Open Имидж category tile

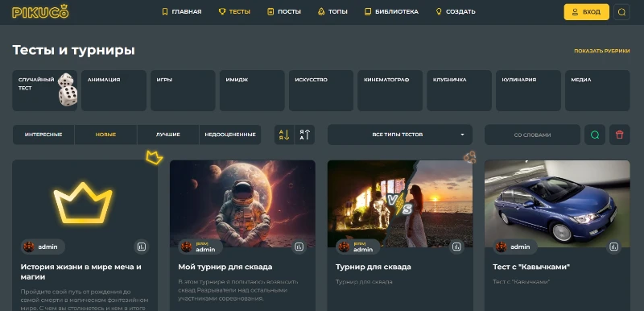[x=252, y=90]
